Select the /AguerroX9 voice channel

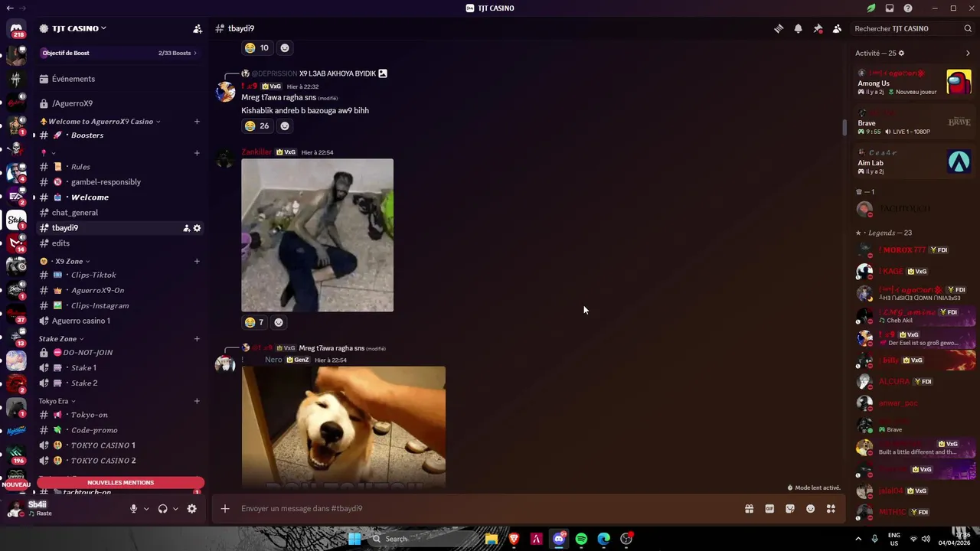(x=120, y=103)
